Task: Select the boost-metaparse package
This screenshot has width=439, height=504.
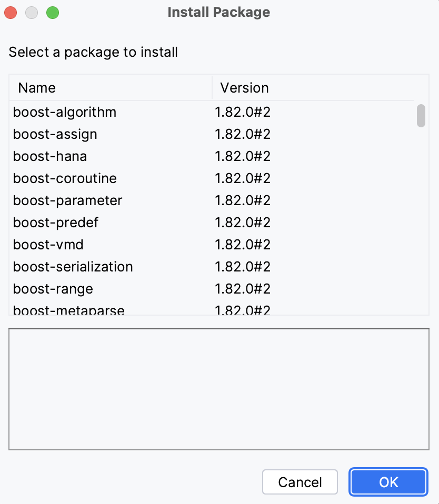Action: (68, 309)
